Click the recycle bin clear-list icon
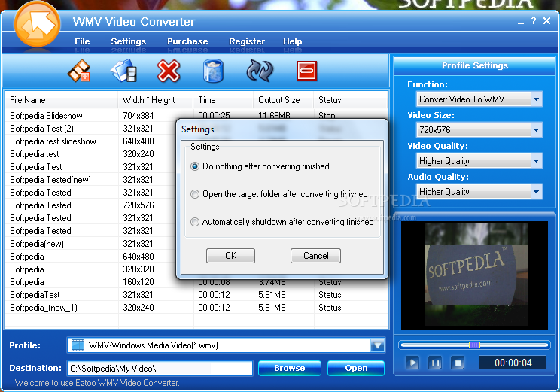 (213, 71)
